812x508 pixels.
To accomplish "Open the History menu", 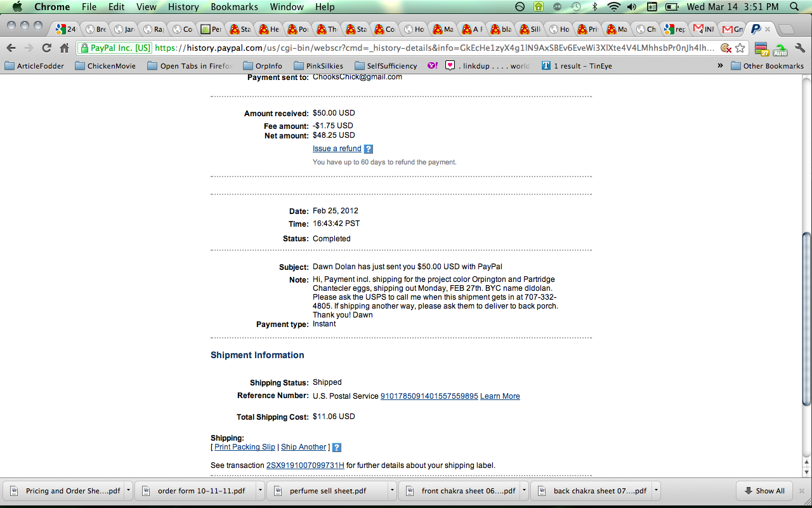I will pos(183,7).
